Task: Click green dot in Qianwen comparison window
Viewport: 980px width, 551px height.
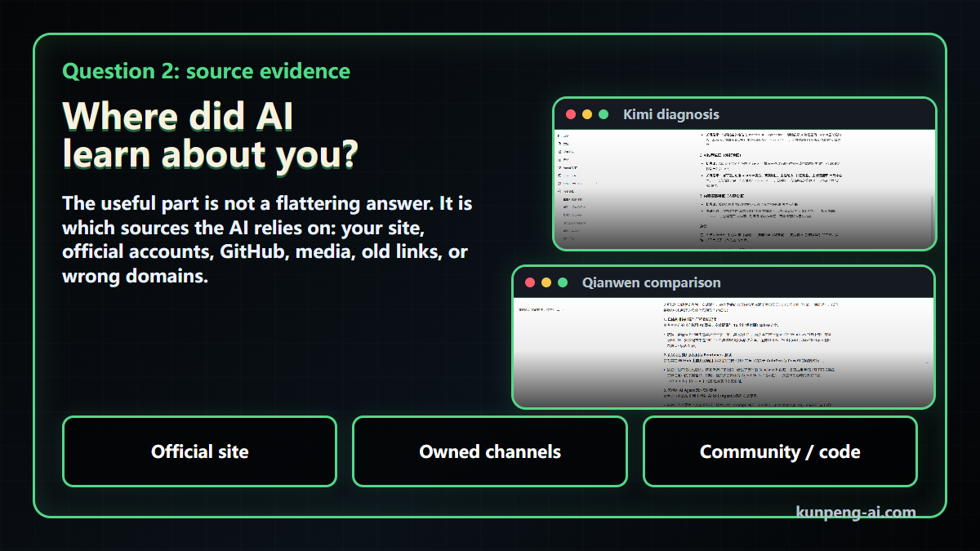Action: (x=563, y=282)
